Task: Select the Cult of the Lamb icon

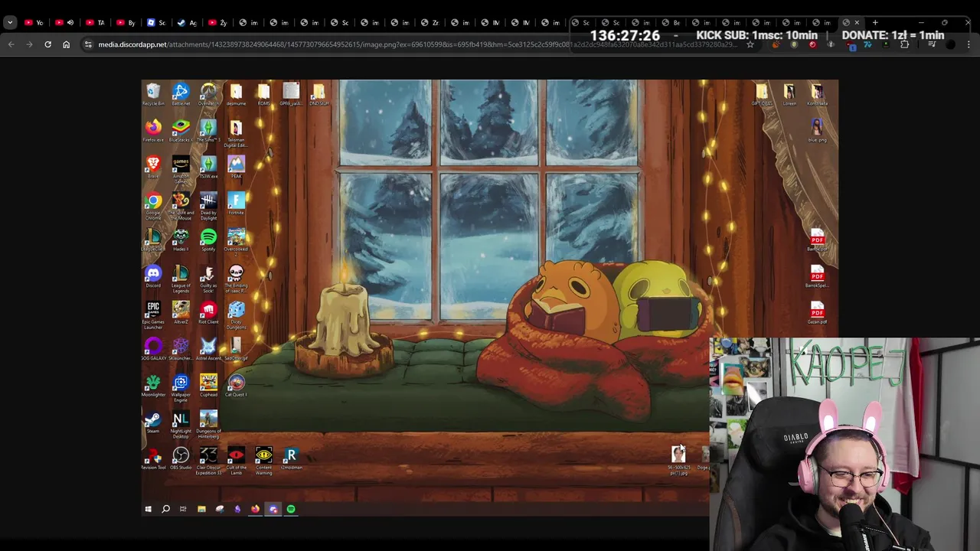Action: click(236, 461)
